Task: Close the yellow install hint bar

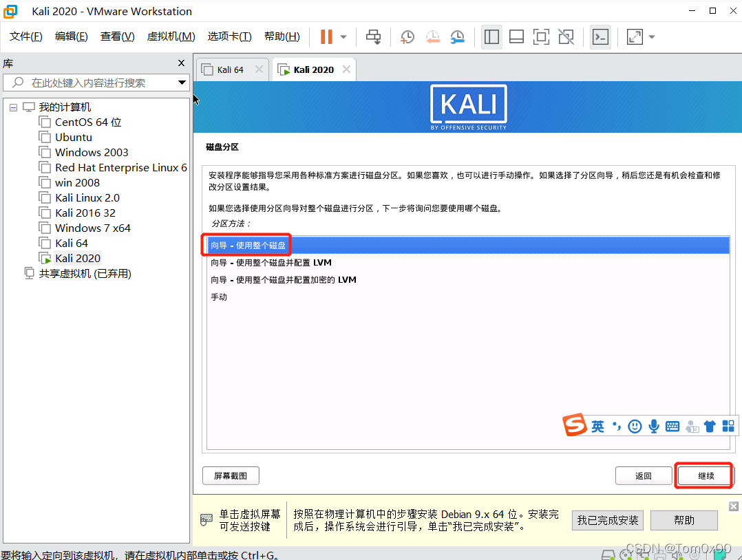Action: click(x=734, y=506)
